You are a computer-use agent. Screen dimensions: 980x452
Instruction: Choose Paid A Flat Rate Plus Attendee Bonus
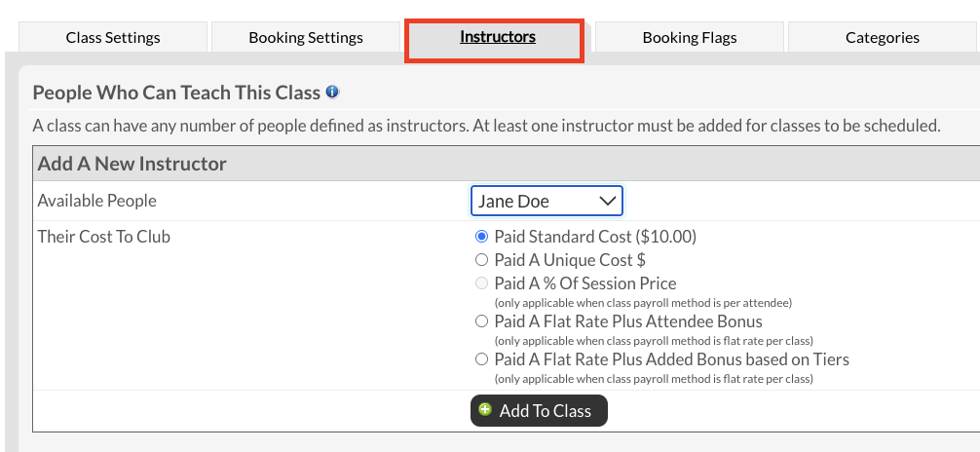[x=481, y=321]
